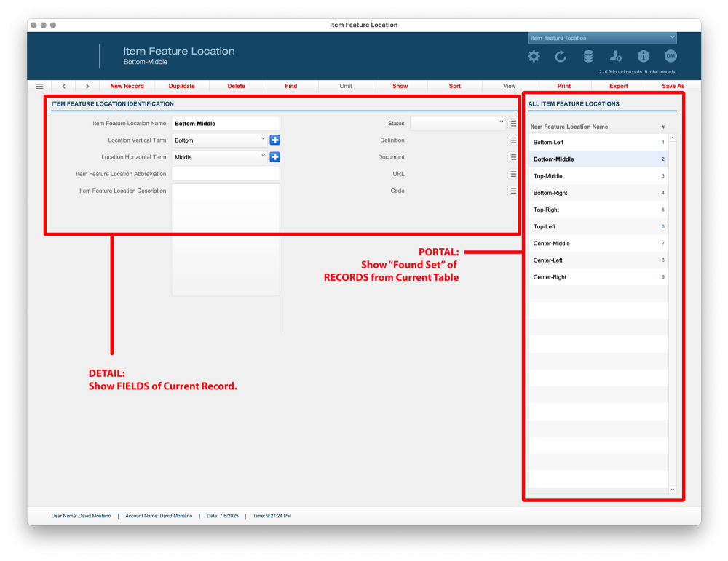Open the Location Horizontal Term dropdown
This screenshot has height=561, width=728.
point(220,157)
